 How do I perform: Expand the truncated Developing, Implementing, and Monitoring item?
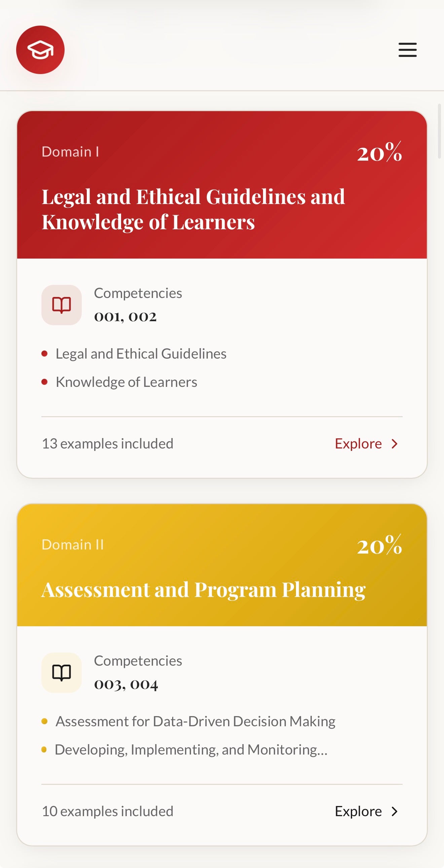point(191,749)
